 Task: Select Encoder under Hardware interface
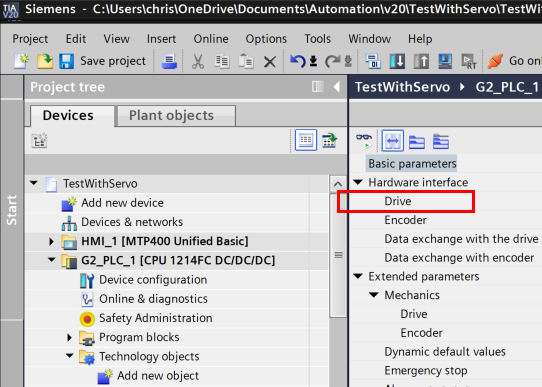pyautogui.click(x=405, y=220)
